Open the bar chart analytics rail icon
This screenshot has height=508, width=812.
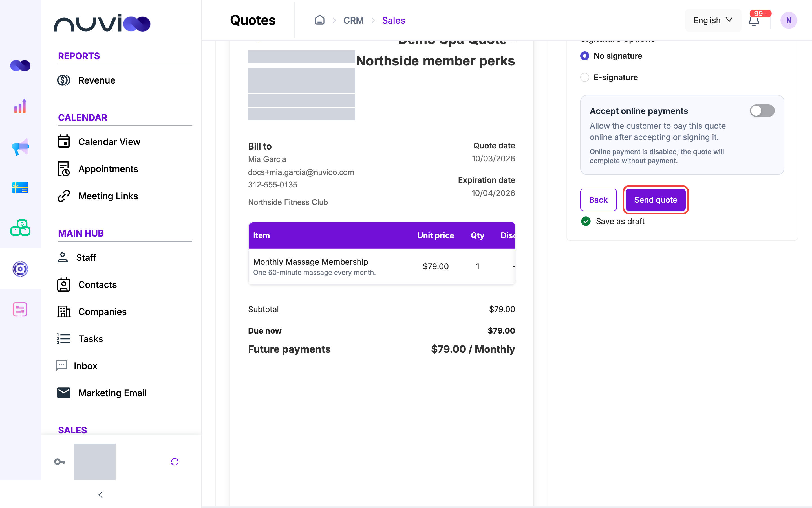[20, 106]
